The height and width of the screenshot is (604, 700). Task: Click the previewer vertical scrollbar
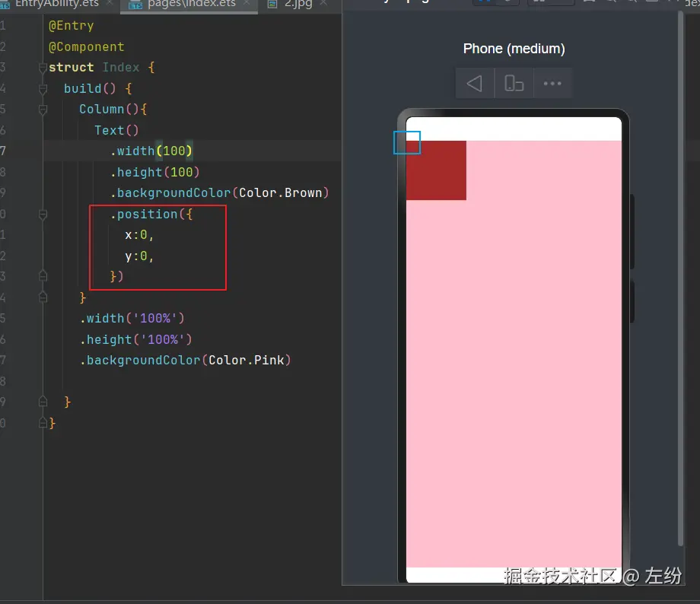click(x=680, y=279)
